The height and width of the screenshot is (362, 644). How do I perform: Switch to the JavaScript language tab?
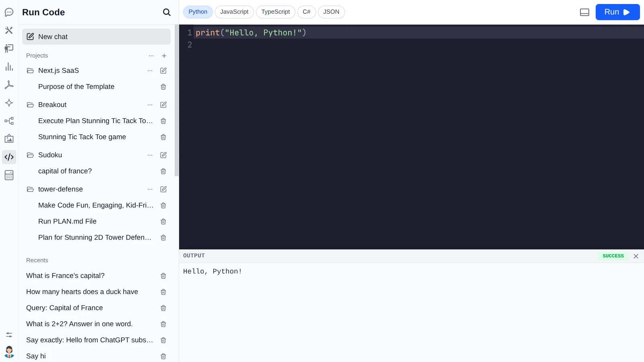234,12
